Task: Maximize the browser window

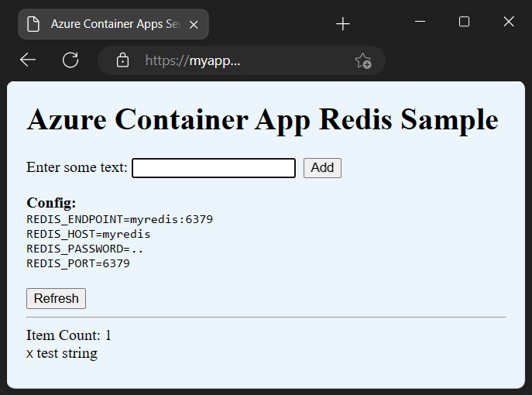Action: [x=465, y=22]
